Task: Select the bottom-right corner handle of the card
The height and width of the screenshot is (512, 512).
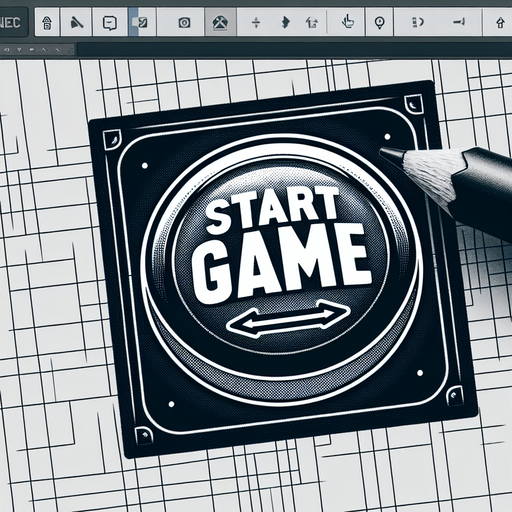Action: 454,395
